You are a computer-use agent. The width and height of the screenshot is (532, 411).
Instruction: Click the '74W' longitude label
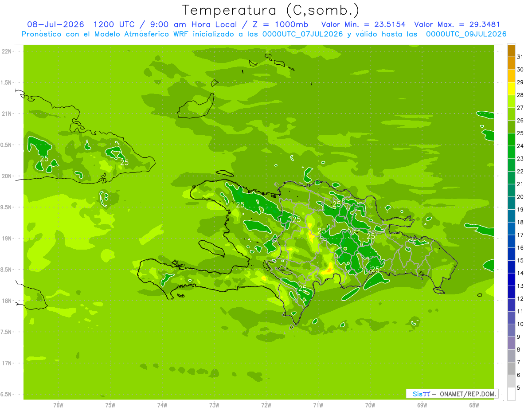[x=162, y=405]
